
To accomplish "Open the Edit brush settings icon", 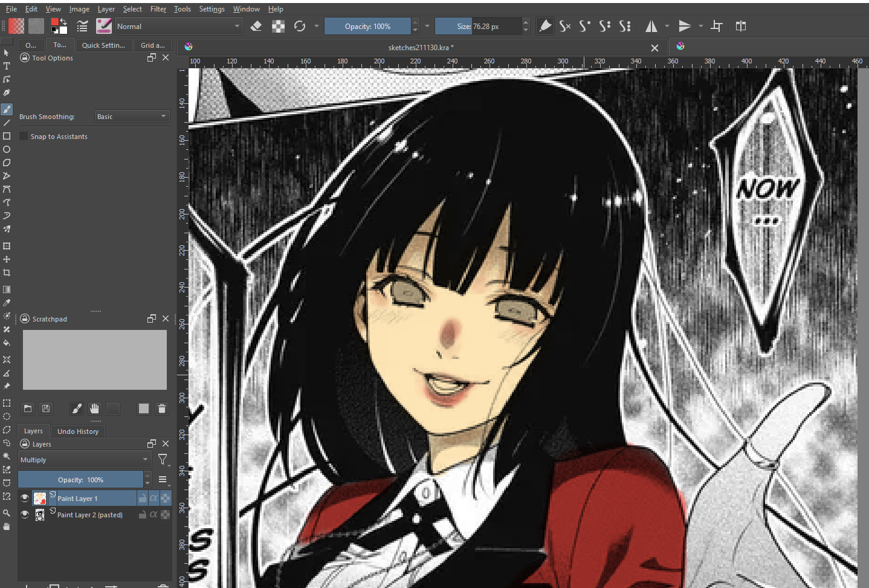I will pos(82,26).
